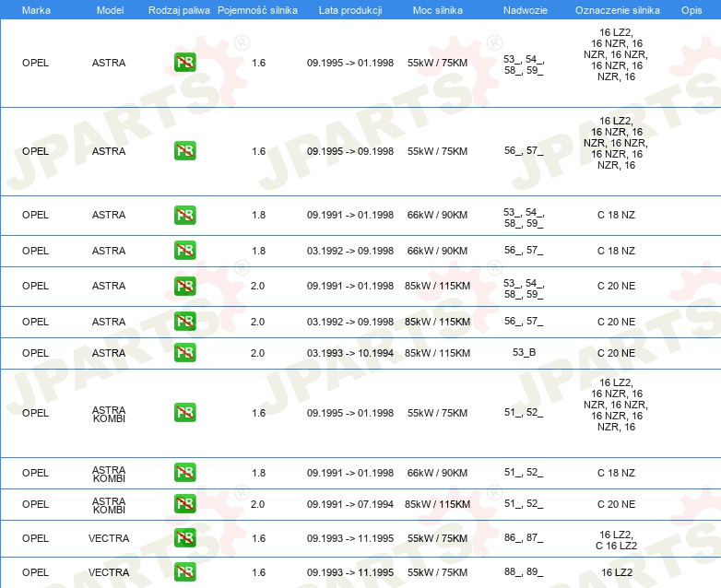Click fuel icon in Astra 53_,54_ 1.6 row
This screenshot has height=588, width=721.
184,62
